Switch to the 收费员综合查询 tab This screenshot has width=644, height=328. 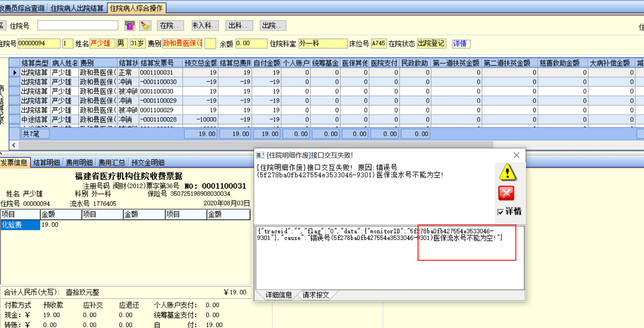(22, 8)
